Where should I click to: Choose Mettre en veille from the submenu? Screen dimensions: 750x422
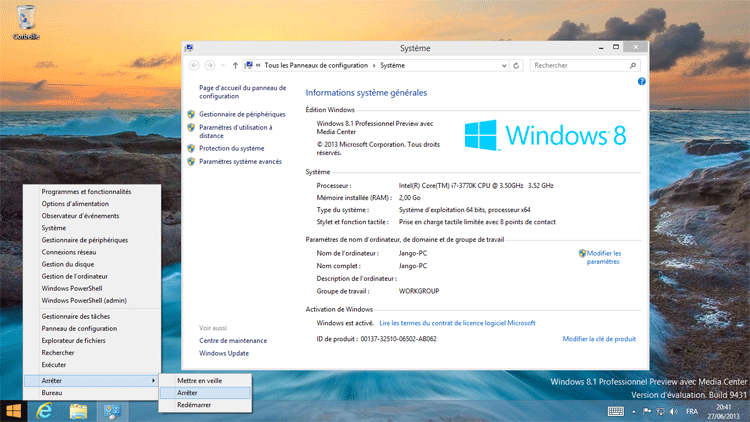pos(199,381)
